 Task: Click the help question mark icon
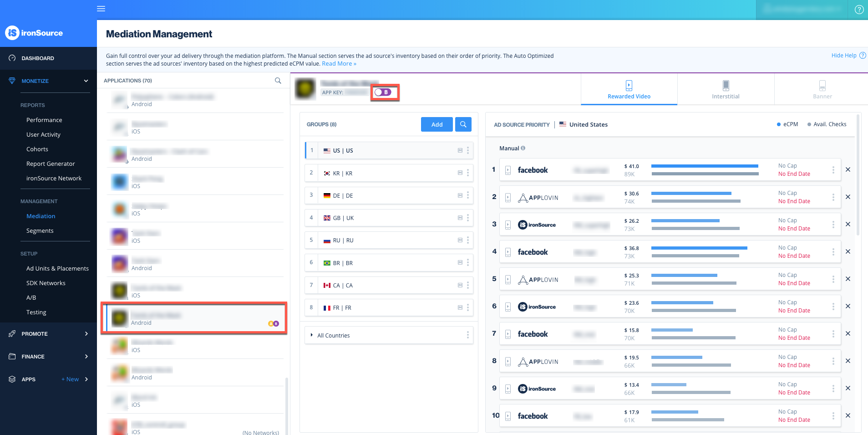(x=859, y=10)
